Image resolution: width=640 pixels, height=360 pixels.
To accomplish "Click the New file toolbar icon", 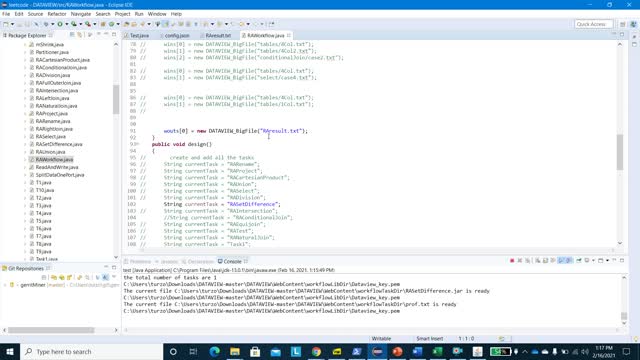I will [x=5, y=24].
